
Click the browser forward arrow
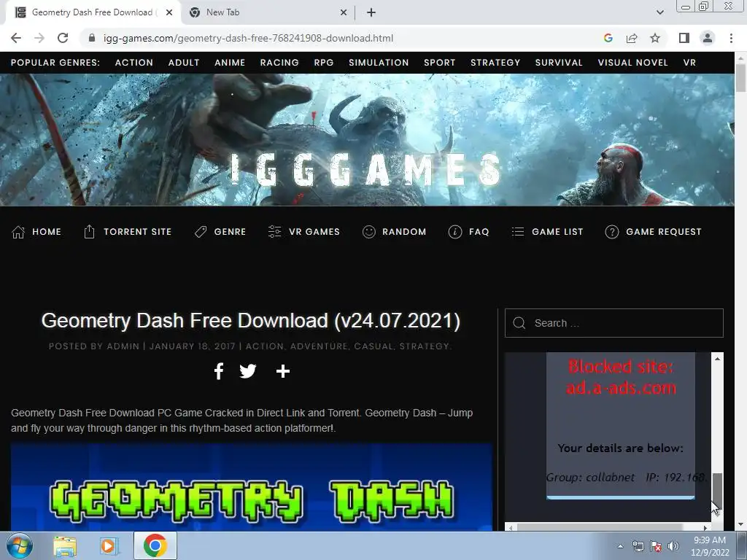(39, 38)
